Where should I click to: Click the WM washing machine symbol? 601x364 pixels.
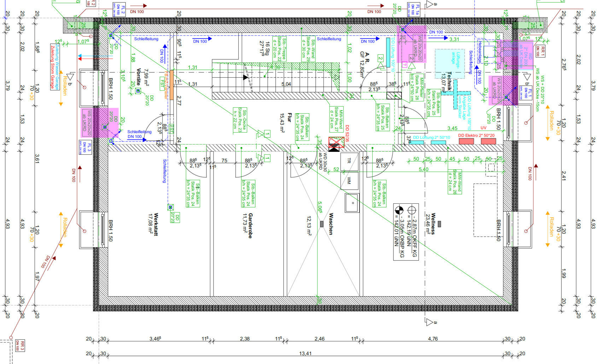(349, 180)
